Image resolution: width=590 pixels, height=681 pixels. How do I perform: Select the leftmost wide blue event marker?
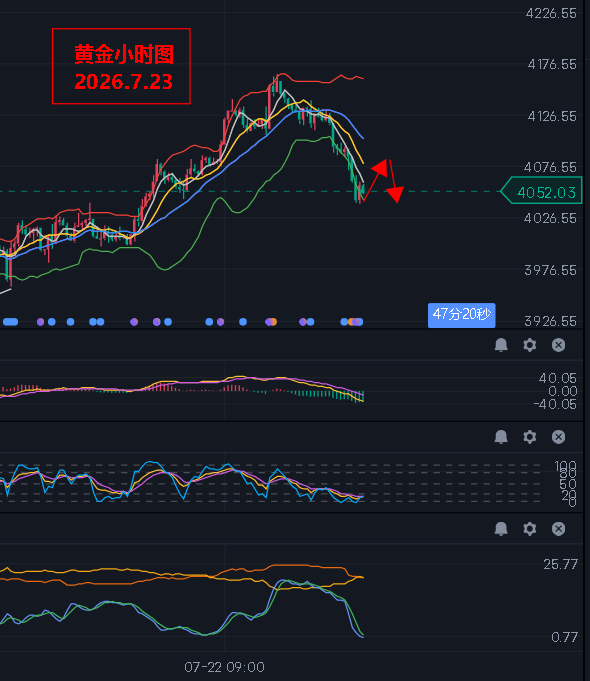point(10,322)
